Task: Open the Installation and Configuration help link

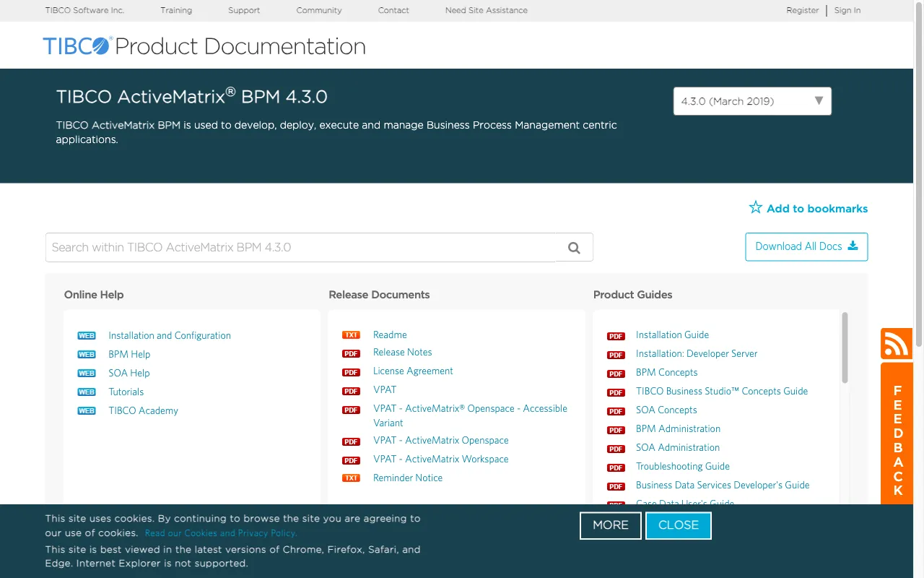Action: click(170, 335)
